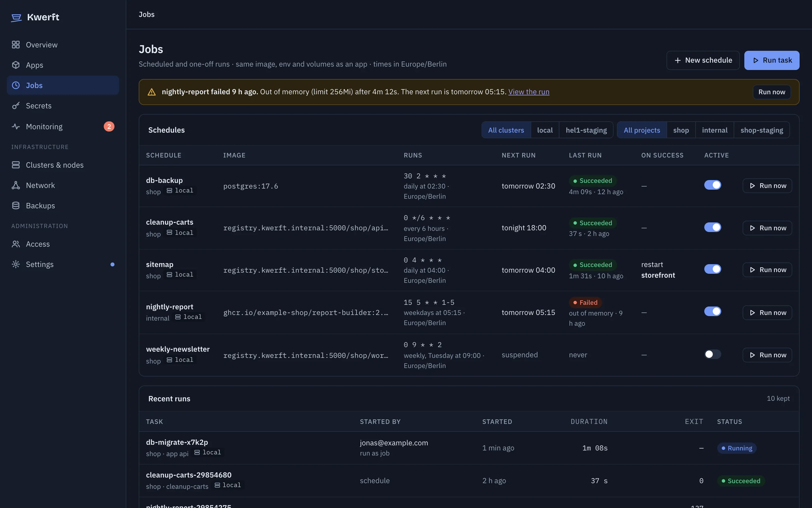The width and height of the screenshot is (812, 508).
Task: Click the cluster icon beside local under nightly-report
Action: 178,317
